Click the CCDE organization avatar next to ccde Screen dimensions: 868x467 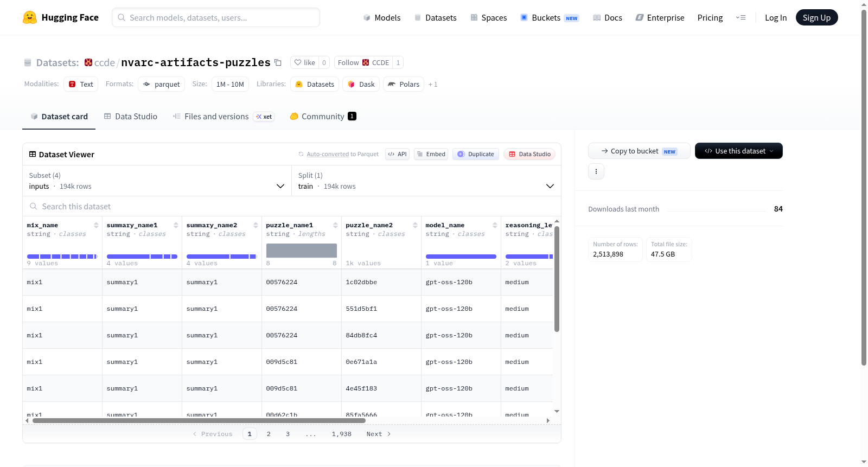click(88, 62)
